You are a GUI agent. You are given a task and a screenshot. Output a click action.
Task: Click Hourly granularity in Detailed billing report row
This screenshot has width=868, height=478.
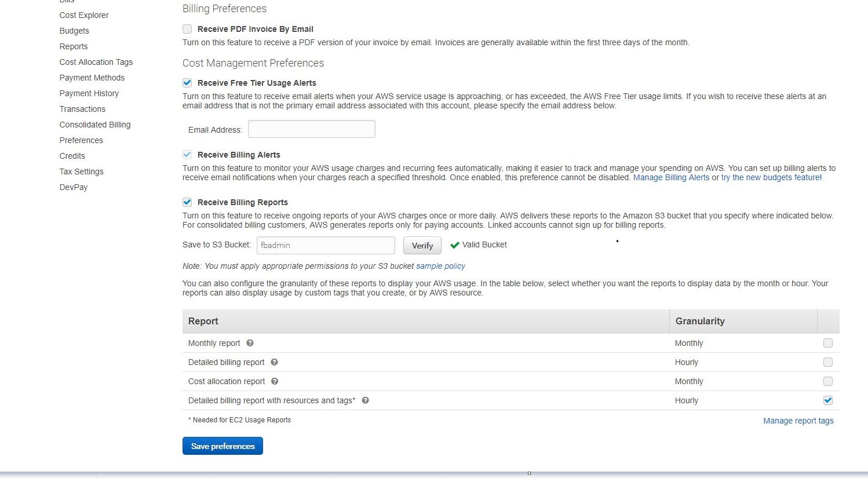[x=687, y=362]
